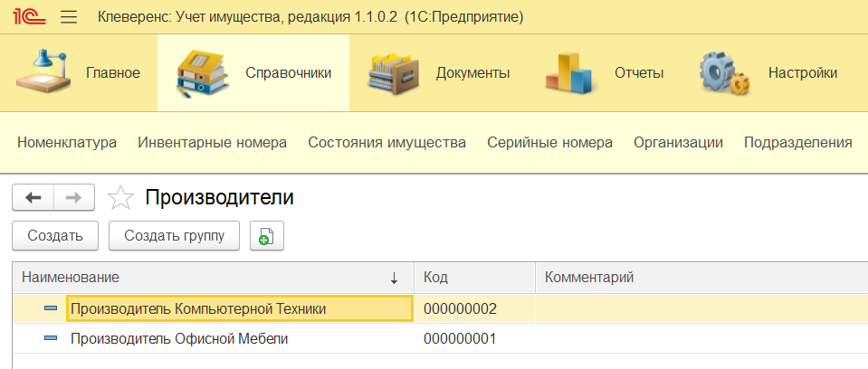868x369 pixels.
Task: Open the Настройки section with gears icon
Action: [769, 73]
